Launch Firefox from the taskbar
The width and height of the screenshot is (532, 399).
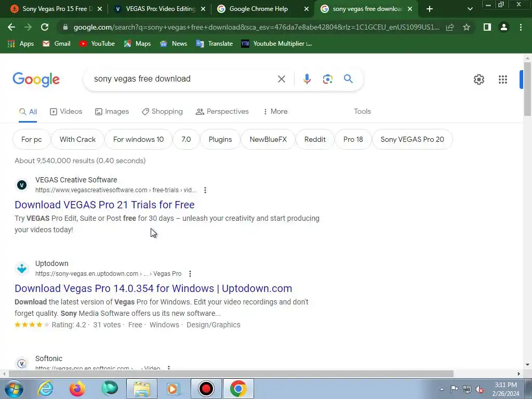click(x=77, y=389)
